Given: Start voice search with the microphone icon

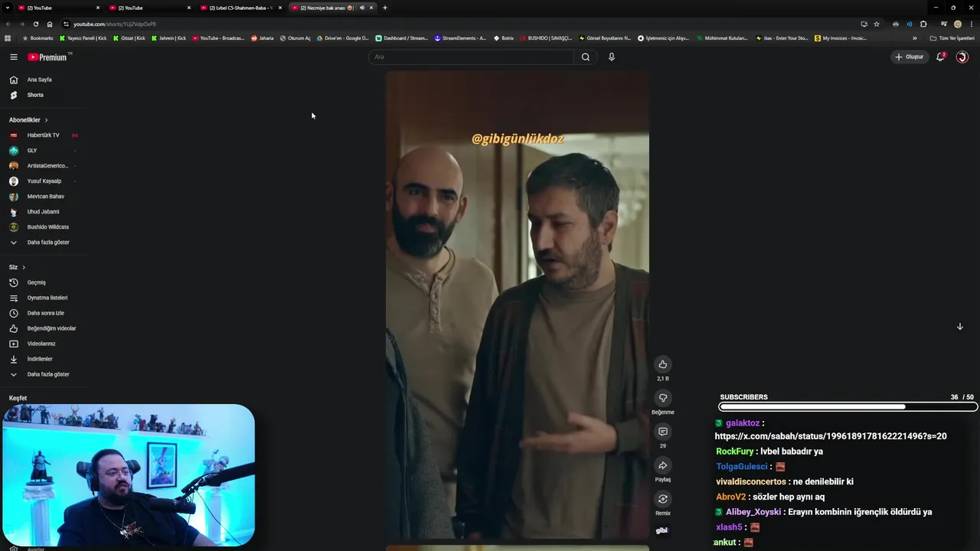Looking at the screenshot, I should pos(611,57).
